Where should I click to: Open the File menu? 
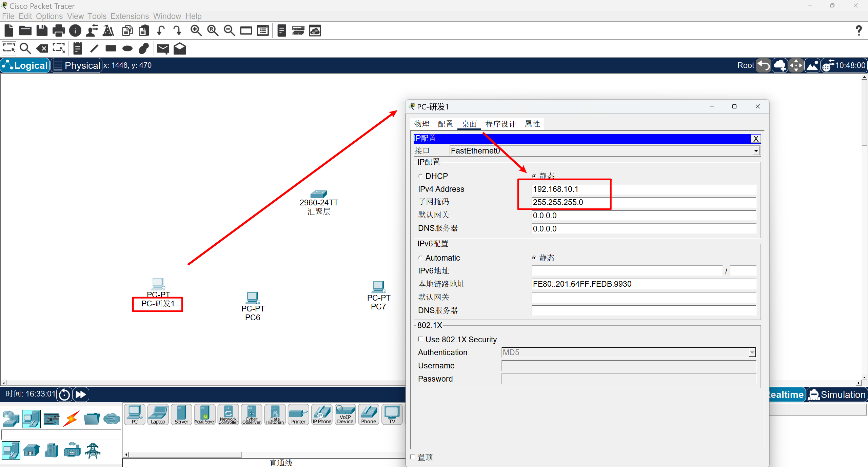(x=8, y=16)
